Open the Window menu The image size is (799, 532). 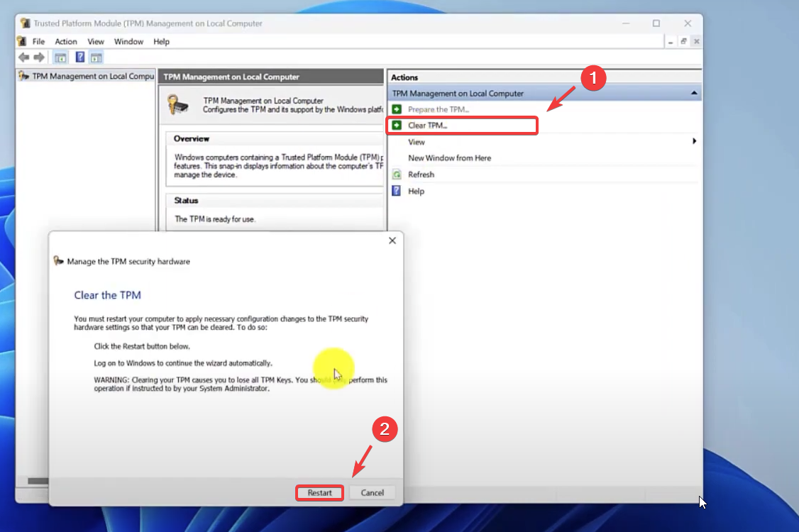[128, 41]
